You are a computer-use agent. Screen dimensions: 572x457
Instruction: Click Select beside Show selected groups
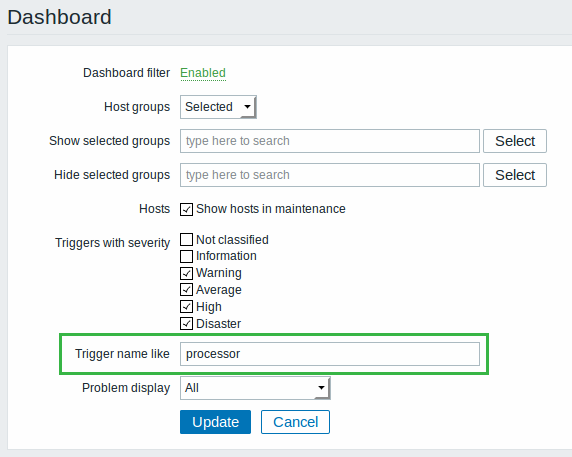[515, 141]
